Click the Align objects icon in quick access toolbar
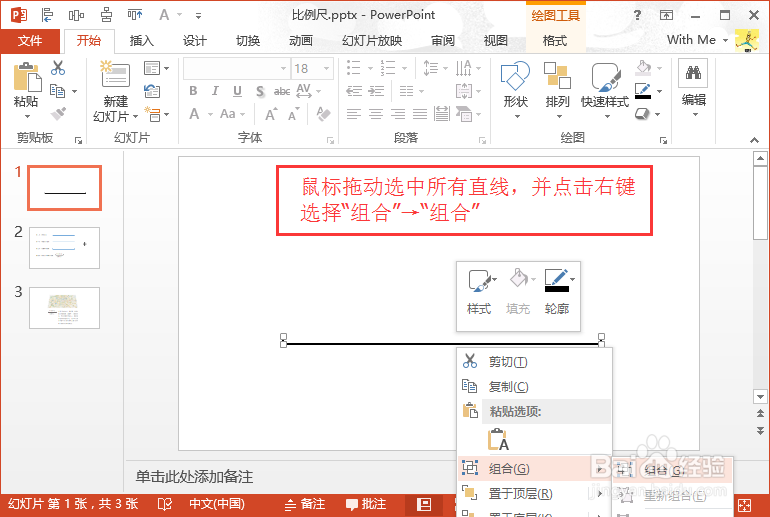770x517 pixels. 48,15
